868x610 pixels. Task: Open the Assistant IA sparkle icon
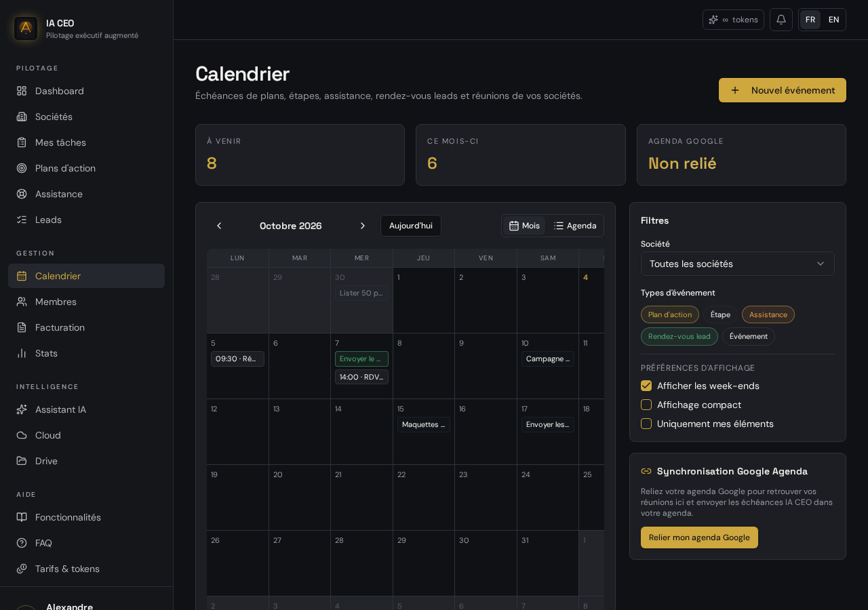22,409
